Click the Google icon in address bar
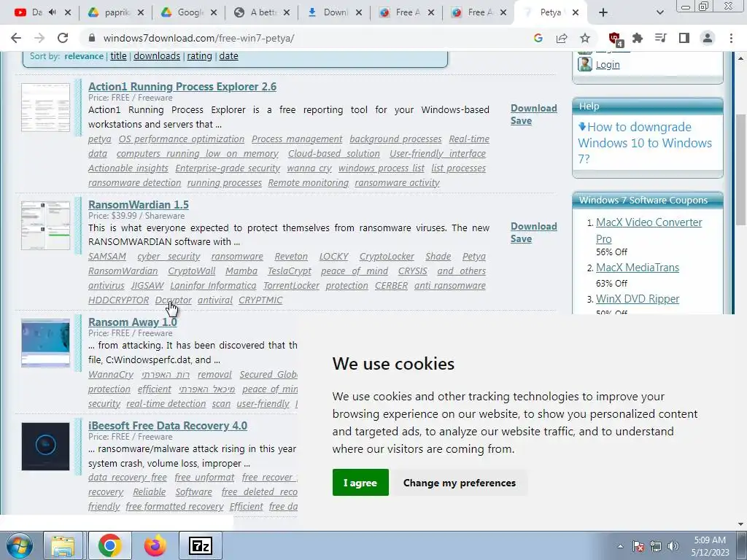 point(538,38)
